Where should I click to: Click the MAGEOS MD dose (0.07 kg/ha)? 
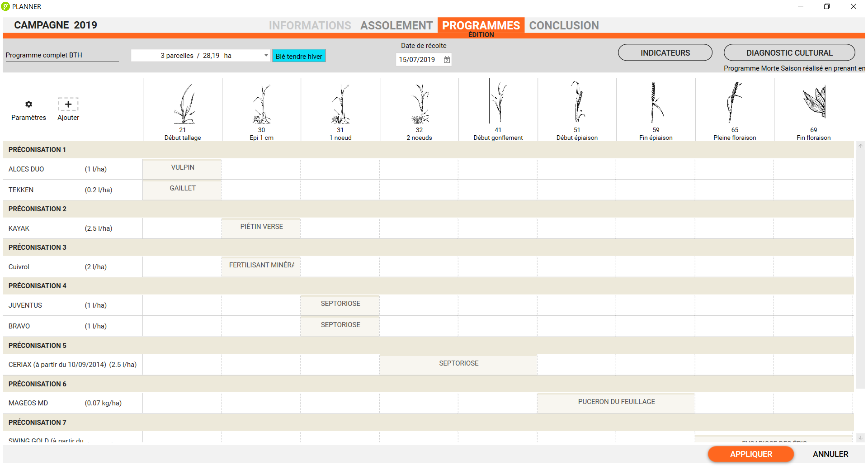click(103, 403)
